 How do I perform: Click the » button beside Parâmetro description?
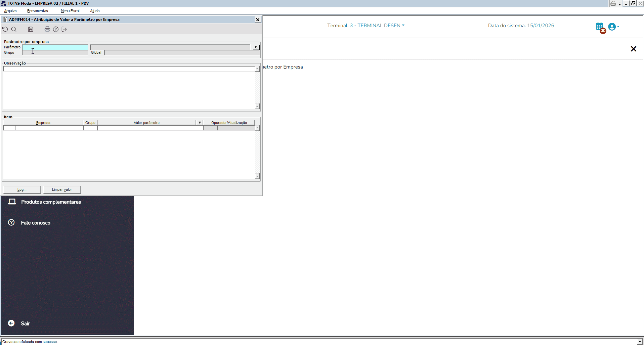point(256,47)
